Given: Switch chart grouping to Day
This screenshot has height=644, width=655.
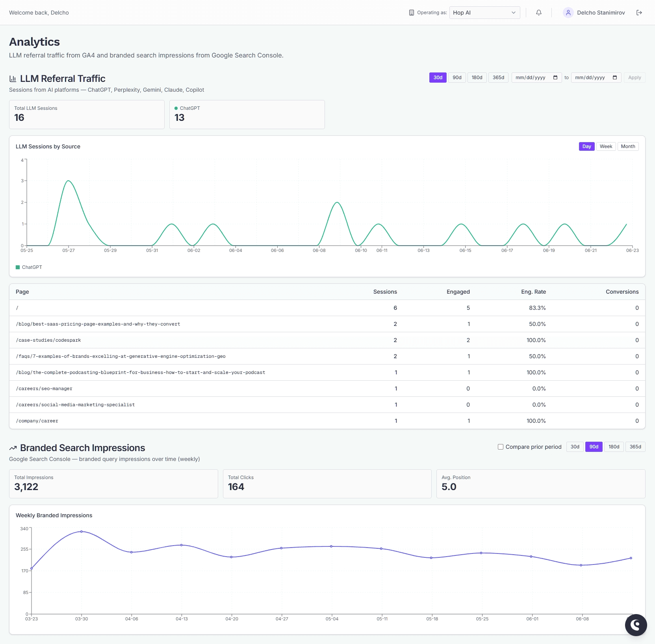Looking at the screenshot, I should coord(587,146).
